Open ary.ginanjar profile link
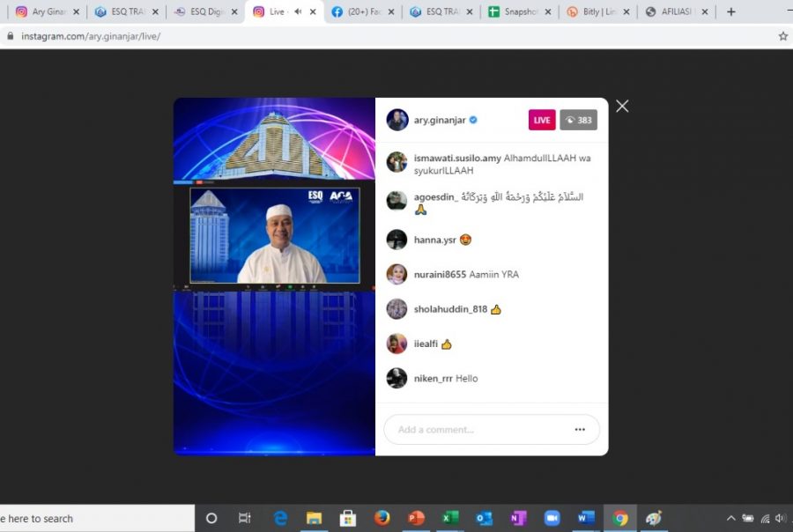 coord(440,120)
